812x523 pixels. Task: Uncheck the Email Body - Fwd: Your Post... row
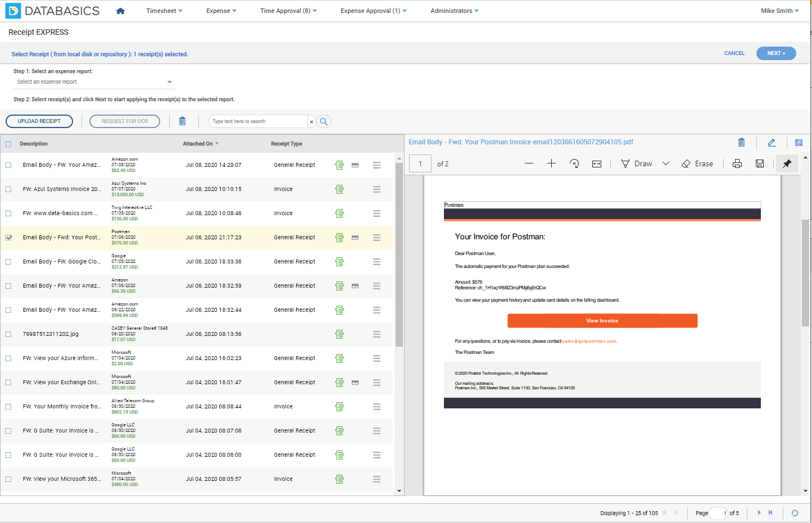click(x=8, y=238)
